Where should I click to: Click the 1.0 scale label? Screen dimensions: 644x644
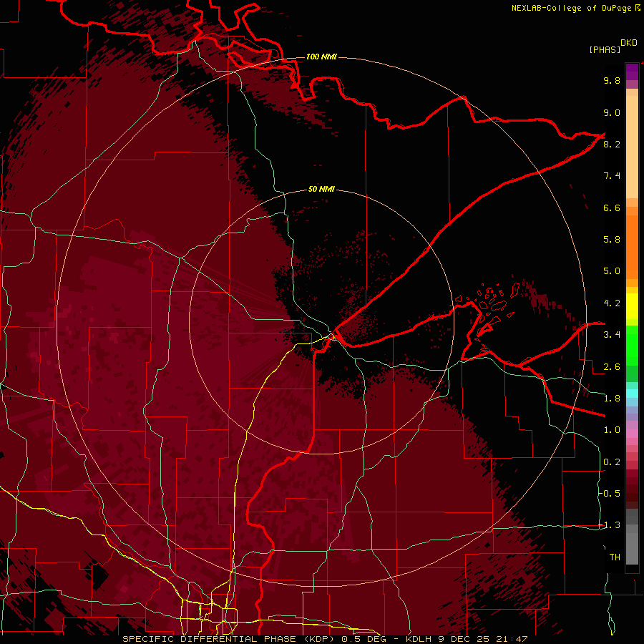click(612, 430)
